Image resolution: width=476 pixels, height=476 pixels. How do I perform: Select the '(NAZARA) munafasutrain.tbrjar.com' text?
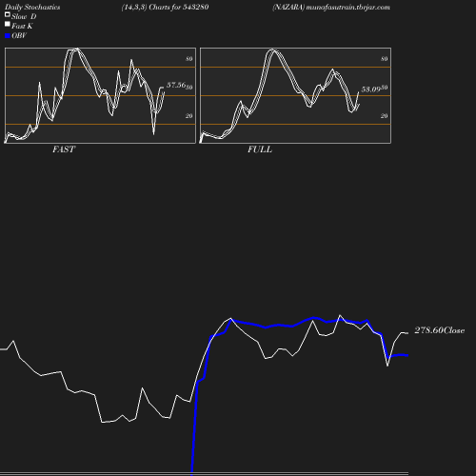click(331, 8)
